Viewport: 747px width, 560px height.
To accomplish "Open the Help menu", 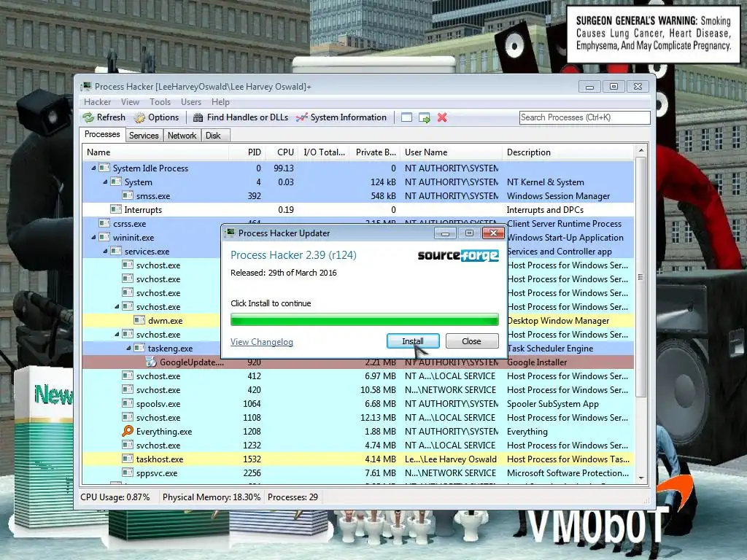I will tap(220, 102).
